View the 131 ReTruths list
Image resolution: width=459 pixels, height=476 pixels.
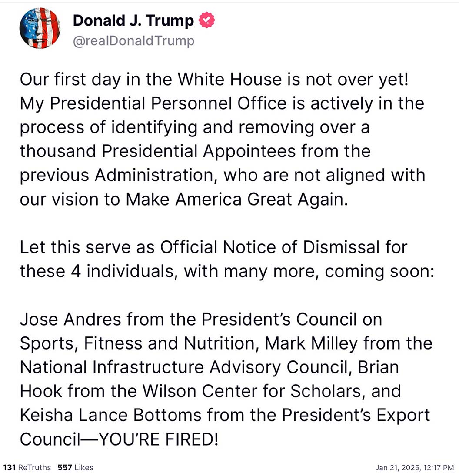tap(27, 467)
